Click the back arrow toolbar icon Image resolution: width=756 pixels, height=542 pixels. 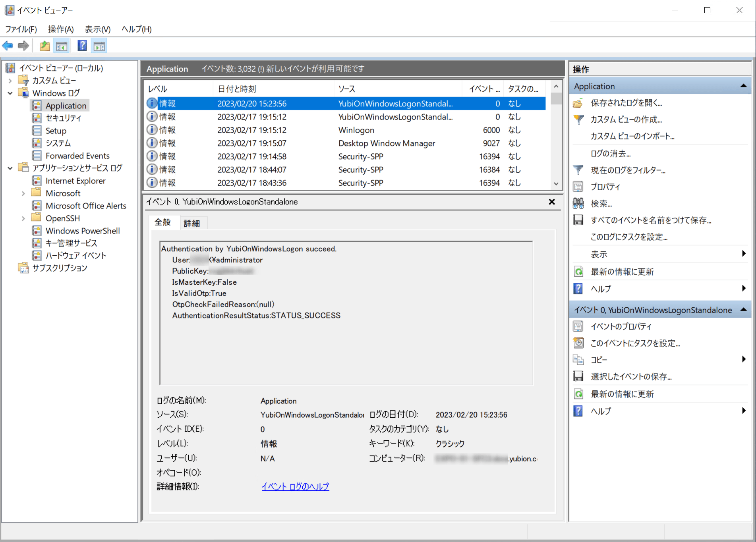[x=8, y=46]
